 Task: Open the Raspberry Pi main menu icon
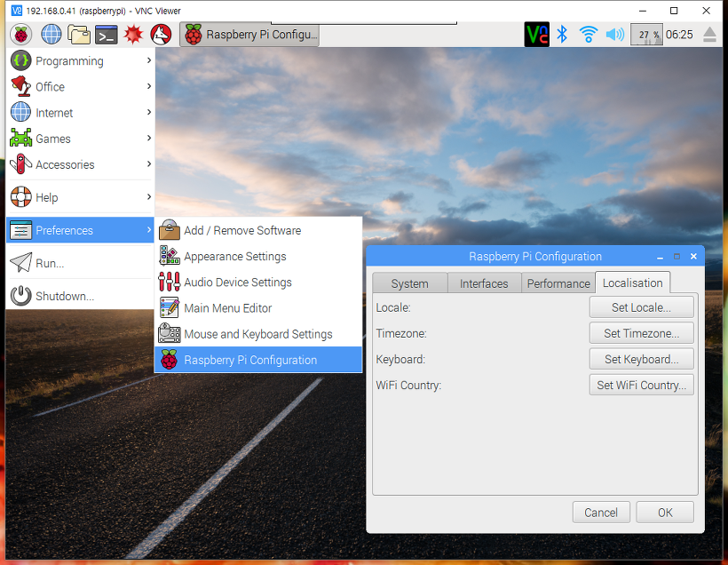21,35
